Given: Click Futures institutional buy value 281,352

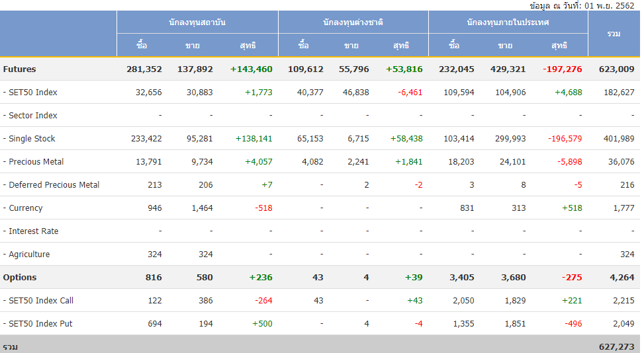Looking at the screenshot, I should pos(144,69).
